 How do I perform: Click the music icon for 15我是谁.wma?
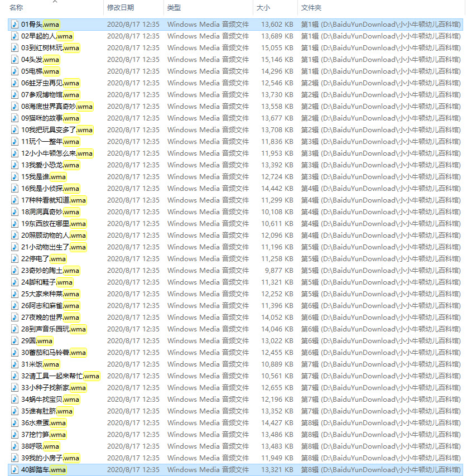tap(15, 177)
